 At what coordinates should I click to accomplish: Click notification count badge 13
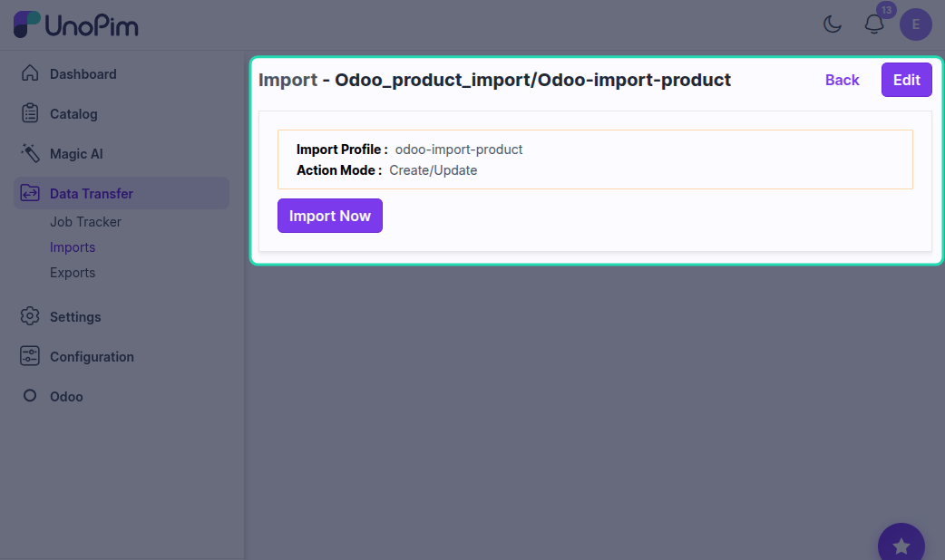point(886,10)
